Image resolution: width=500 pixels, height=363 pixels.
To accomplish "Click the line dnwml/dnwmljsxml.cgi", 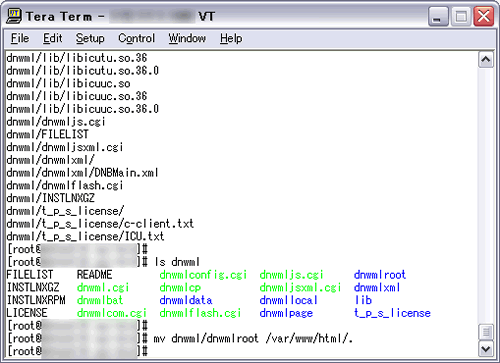I will [65, 147].
